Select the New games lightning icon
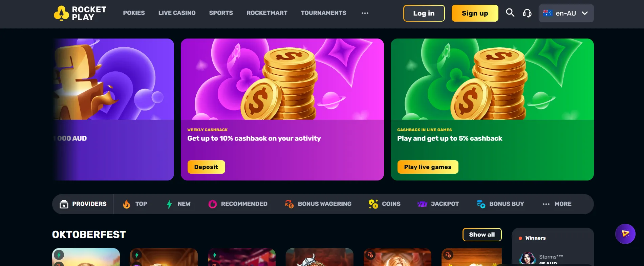 169,204
